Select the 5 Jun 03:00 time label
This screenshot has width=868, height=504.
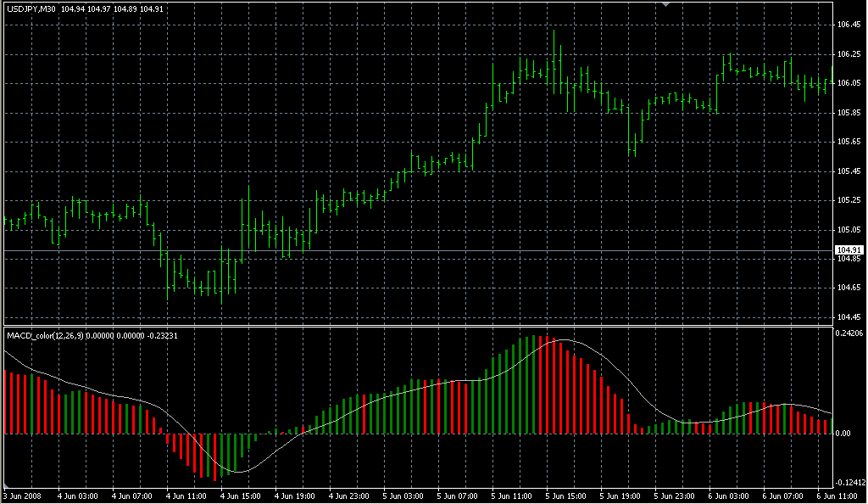point(403,496)
